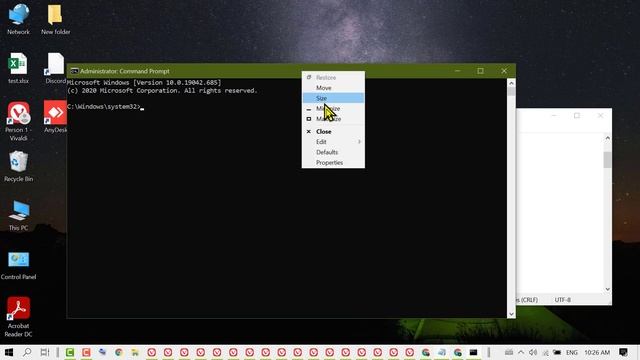Choose Move from the window system menu
The image size is (640, 360).
333,88
